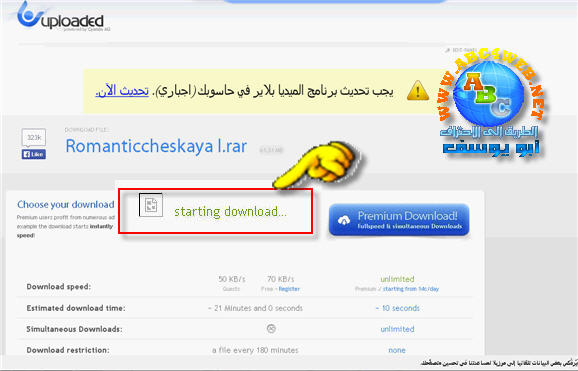Click the Register link under 70 KB/s
Viewport: 578px width, 371px height.
tap(289, 289)
